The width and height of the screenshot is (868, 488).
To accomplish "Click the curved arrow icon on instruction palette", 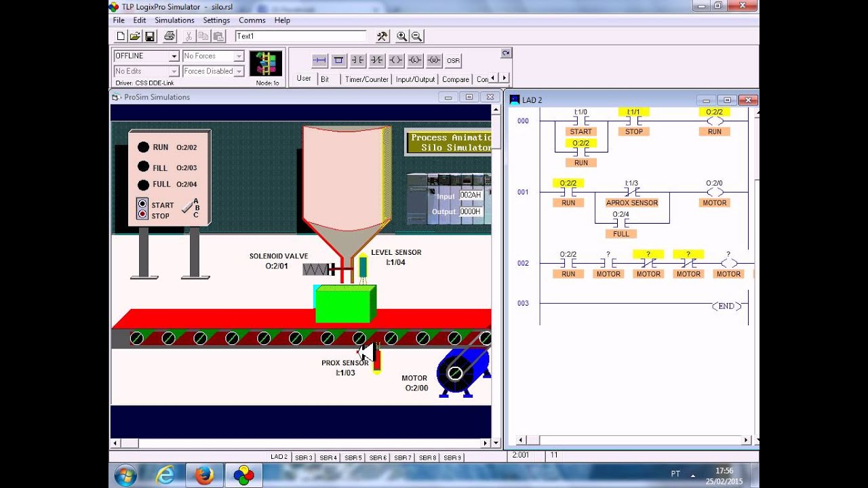I will click(506, 53).
